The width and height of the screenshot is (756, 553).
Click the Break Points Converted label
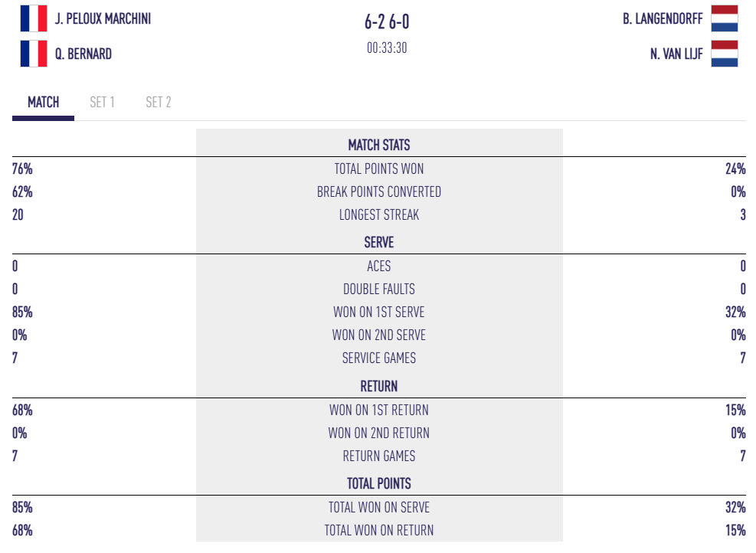[379, 191]
